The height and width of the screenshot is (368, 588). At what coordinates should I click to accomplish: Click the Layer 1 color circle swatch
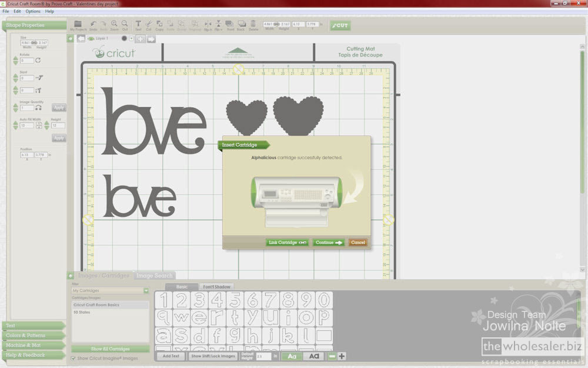point(124,39)
